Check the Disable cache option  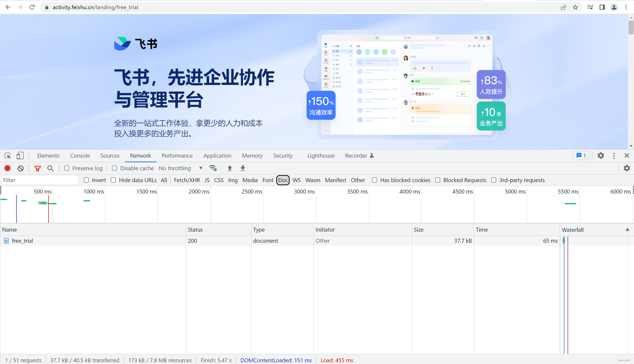(114, 168)
